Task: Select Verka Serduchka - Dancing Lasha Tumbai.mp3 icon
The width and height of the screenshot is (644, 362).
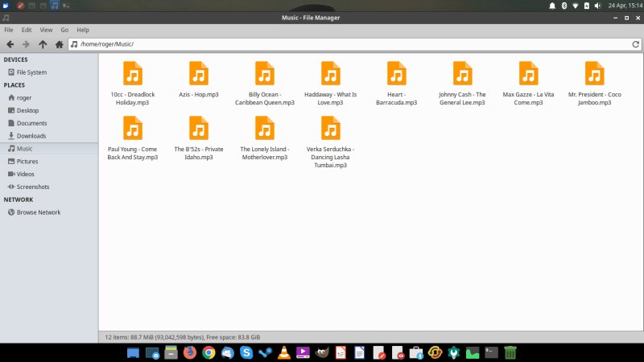Action: click(331, 128)
